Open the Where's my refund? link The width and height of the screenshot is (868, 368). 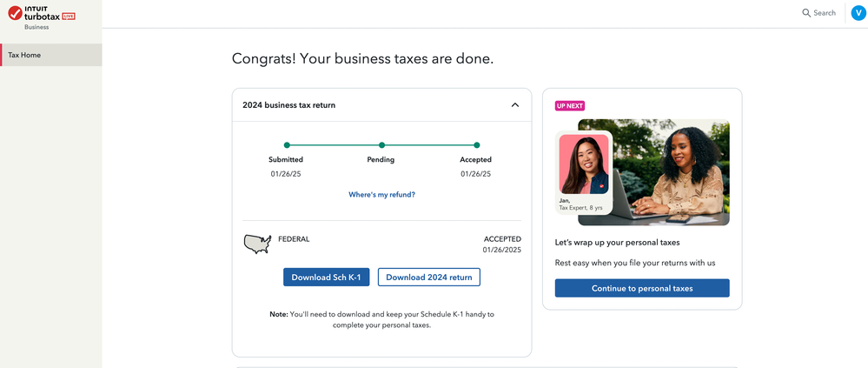(x=382, y=195)
